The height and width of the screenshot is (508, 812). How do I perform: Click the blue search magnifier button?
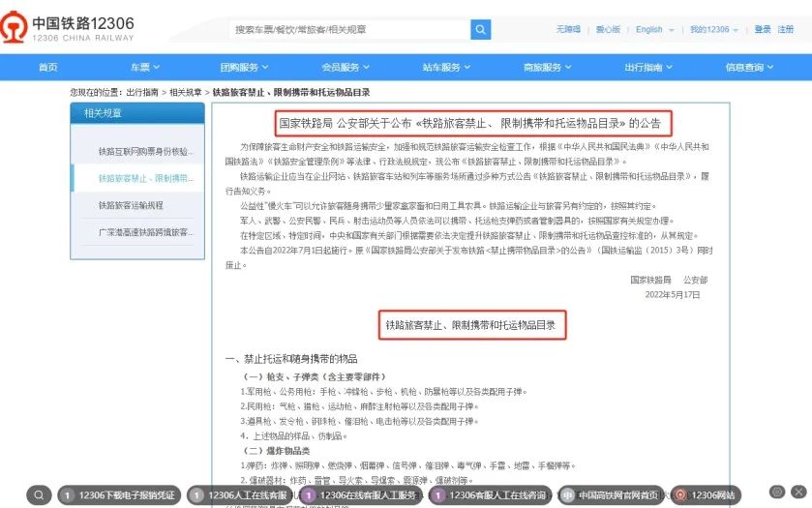pos(481,30)
